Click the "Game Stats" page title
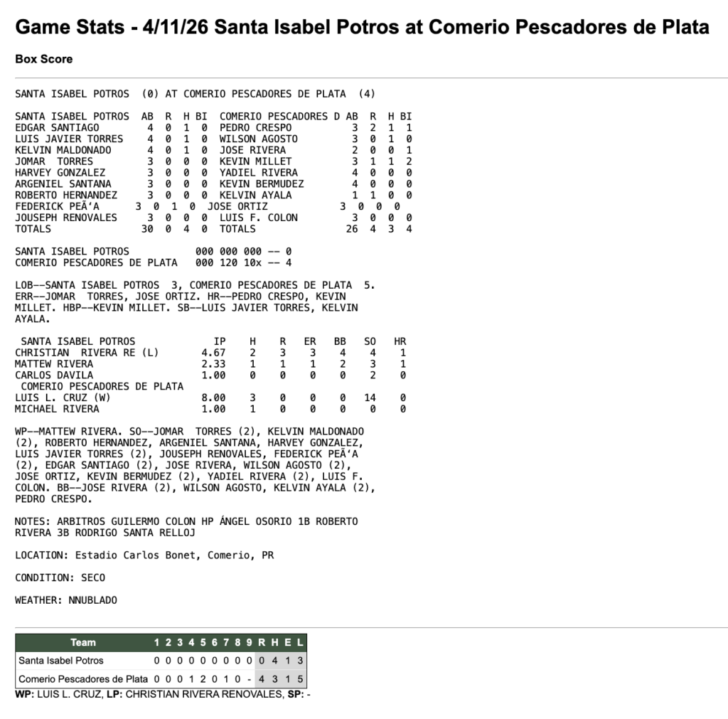Image resolution: width=728 pixels, height=719 pixels. tap(362, 27)
